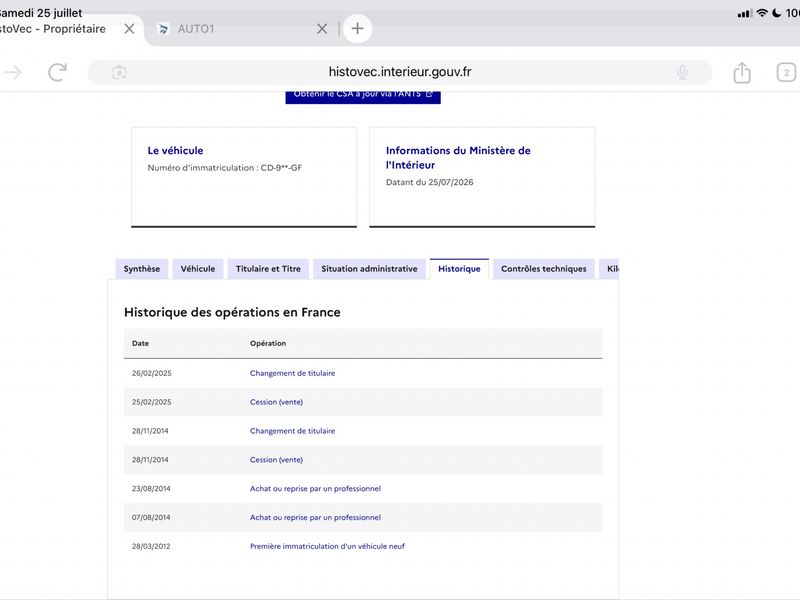Open the Titulaire et Titre tab
800x600 pixels.
tap(268, 269)
